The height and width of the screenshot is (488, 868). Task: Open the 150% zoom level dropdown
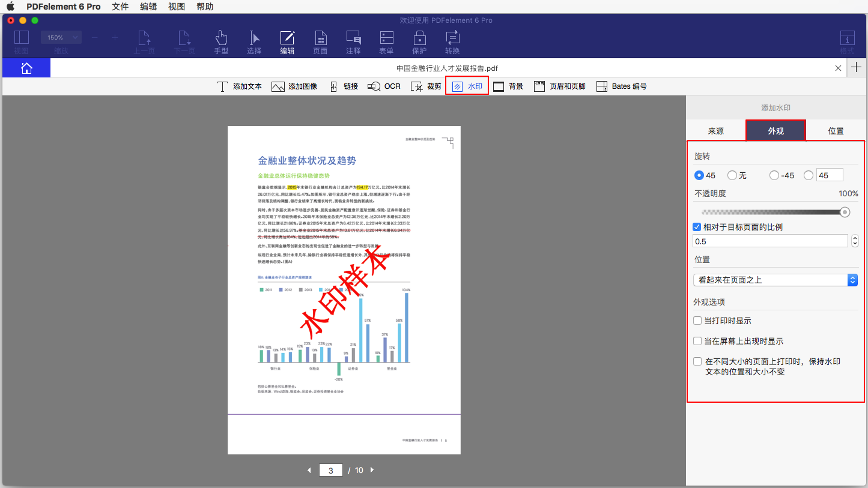pos(61,37)
